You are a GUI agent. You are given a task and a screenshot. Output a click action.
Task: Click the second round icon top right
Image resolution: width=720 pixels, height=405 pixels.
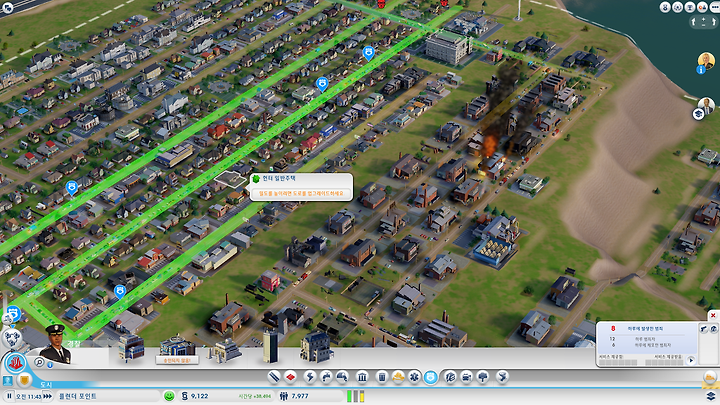pyautogui.click(x=678, y=7)
